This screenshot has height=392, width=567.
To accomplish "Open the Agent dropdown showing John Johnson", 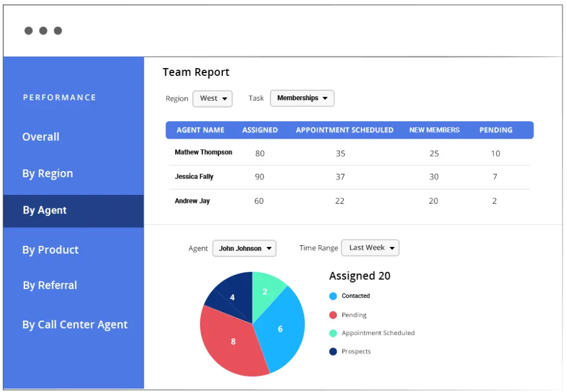I will click(x=244, y=248).
